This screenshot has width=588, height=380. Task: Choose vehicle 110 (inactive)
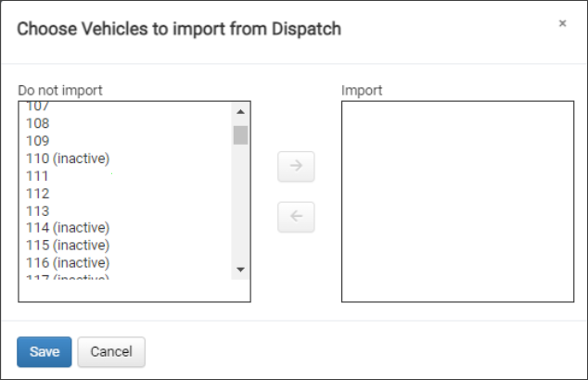click(x=69, y=158)
